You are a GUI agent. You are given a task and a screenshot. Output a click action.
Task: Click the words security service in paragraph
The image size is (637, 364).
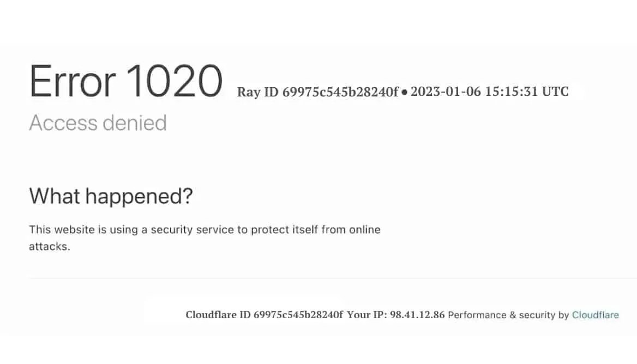[x=192, y=230]
